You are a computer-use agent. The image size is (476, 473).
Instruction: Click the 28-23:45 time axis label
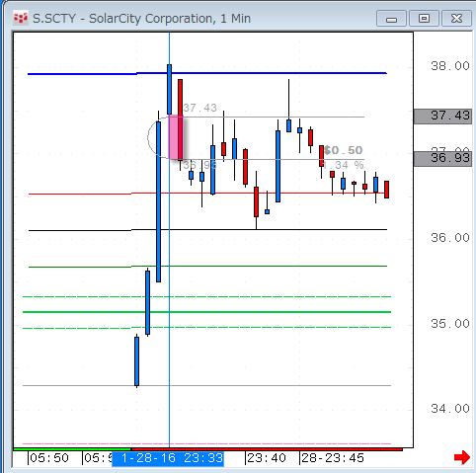point(333,458)
